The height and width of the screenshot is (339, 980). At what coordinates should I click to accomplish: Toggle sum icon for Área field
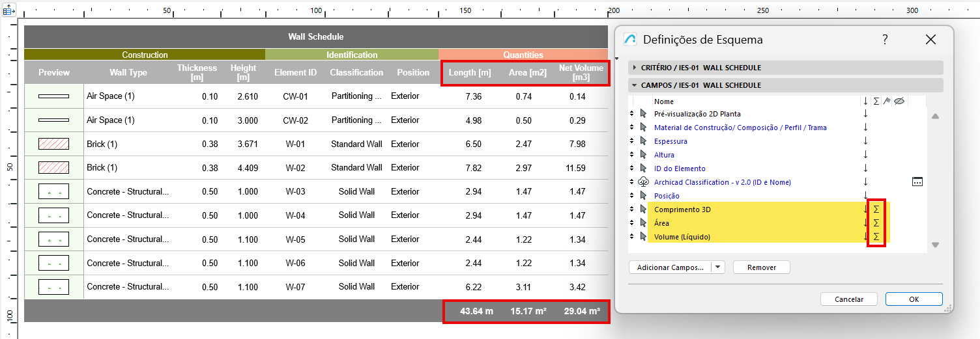(876, 223)
